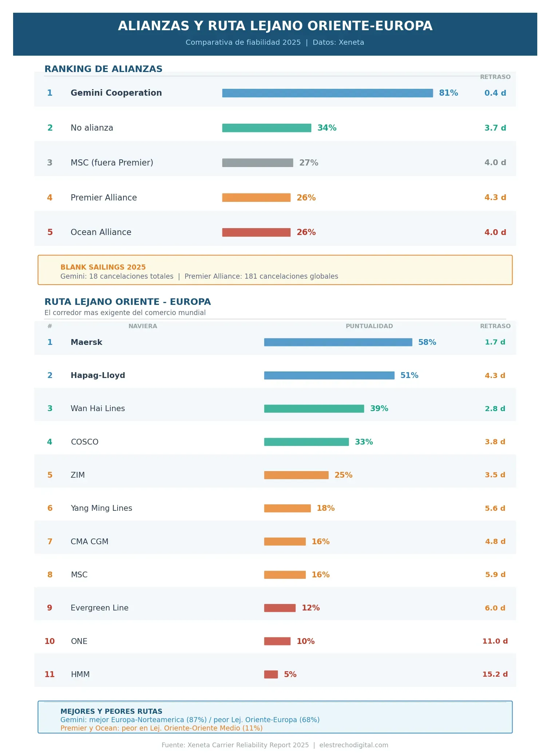Click the '27%' value label
This screenshot has height=756, width=550.
click(x=309, y=163)
